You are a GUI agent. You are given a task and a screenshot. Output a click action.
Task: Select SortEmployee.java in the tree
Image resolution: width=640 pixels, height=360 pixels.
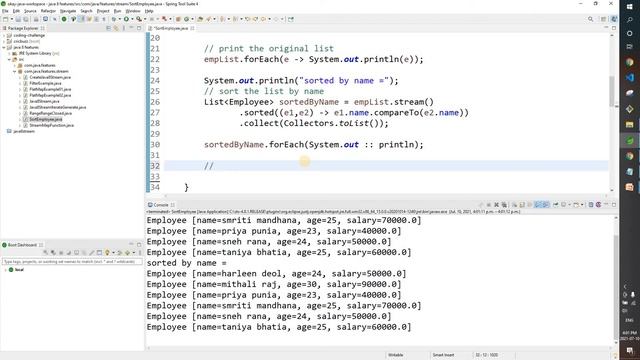point(46,119)
